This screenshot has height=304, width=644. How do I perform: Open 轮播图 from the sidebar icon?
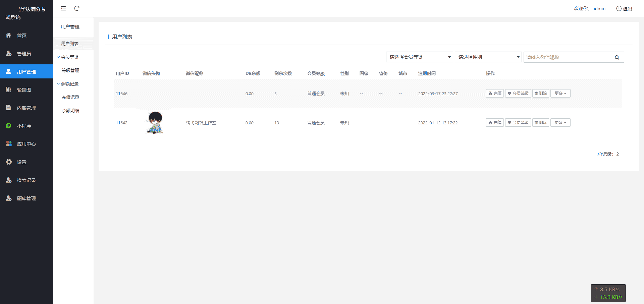9,89
